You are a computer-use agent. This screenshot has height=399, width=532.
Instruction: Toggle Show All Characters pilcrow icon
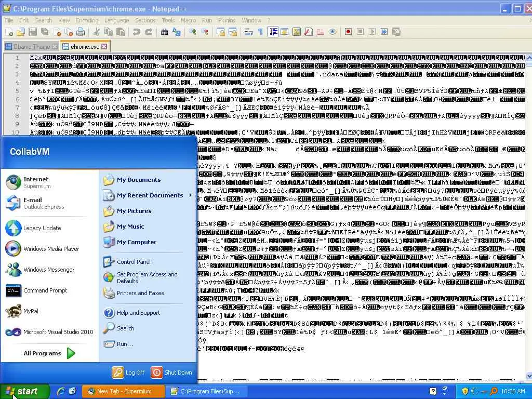point(260,32)
